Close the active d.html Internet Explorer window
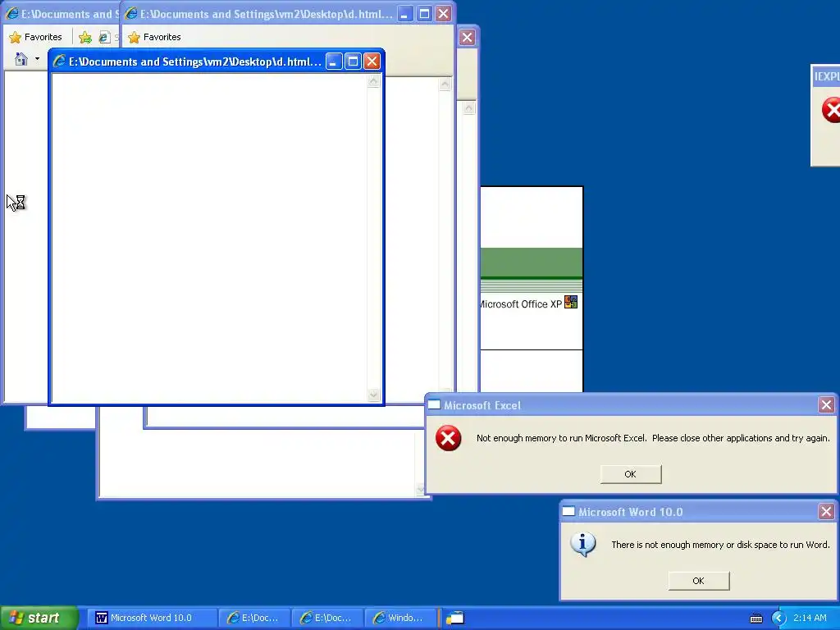840x630 pixels. pos(372,61)
